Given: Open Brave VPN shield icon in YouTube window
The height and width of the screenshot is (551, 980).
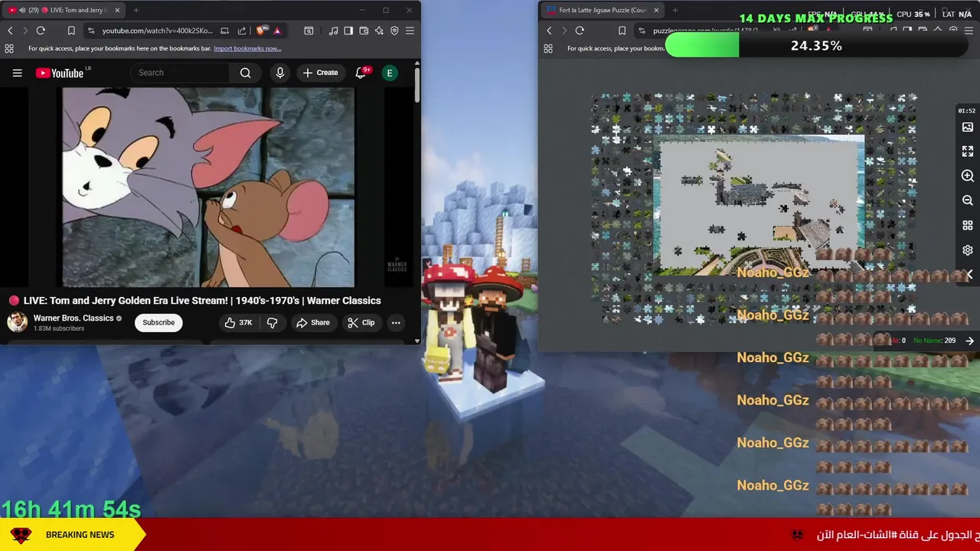Looking at the screenshot, I should pos(394,31).
